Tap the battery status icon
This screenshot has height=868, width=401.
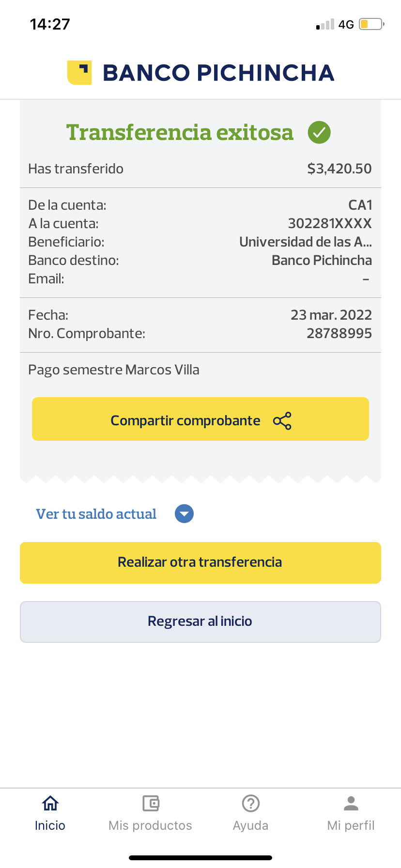(371, 24)
